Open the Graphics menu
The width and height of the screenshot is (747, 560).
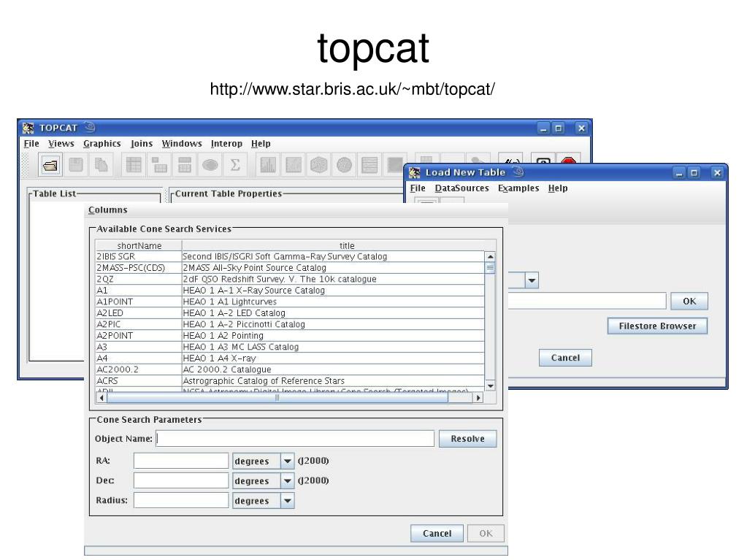(102, 144)
